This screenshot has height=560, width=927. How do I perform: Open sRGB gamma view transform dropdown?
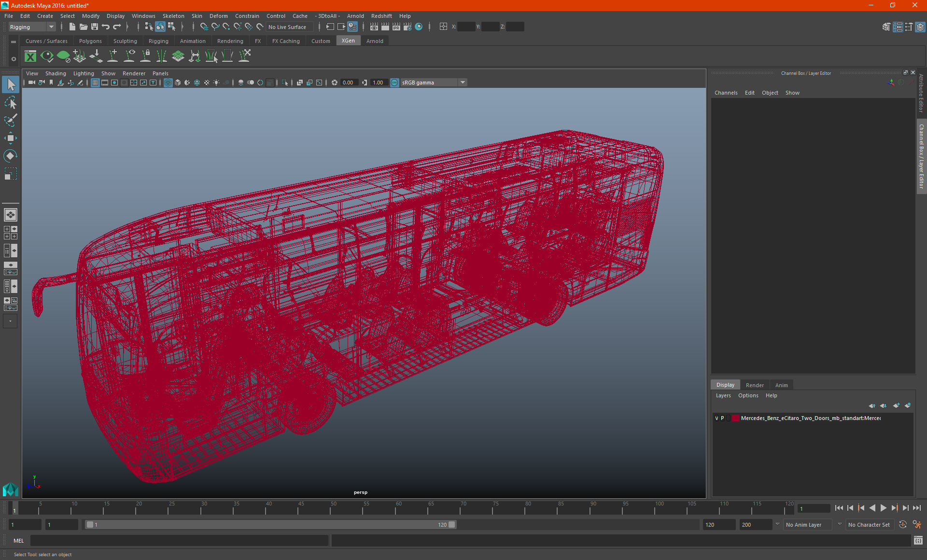coord(433,83)
